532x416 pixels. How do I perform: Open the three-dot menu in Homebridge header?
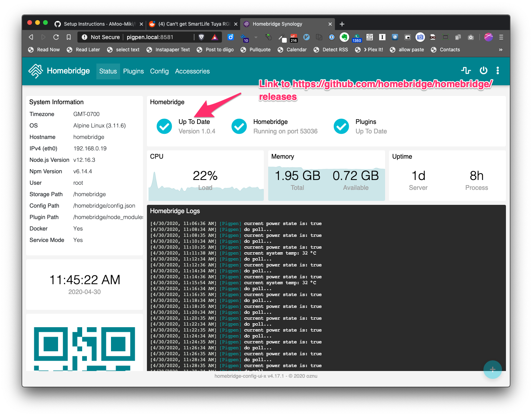click(x=498, y=70)
